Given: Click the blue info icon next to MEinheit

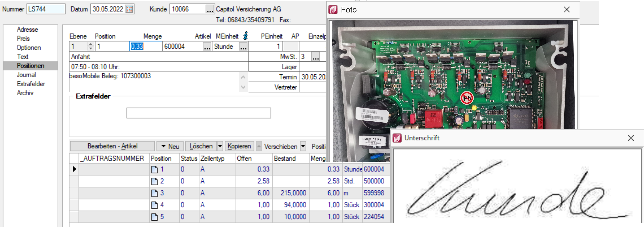Looking at the screenshot, I should click(245, 36).
